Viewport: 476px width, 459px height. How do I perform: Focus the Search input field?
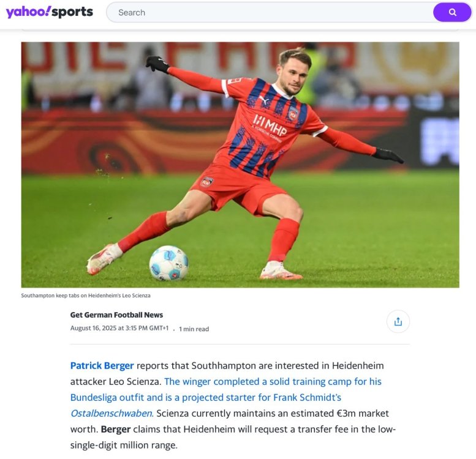[x=270, y=12]
